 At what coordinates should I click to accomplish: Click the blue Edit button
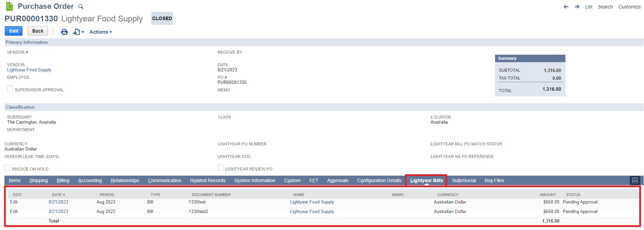click(14, 31)
